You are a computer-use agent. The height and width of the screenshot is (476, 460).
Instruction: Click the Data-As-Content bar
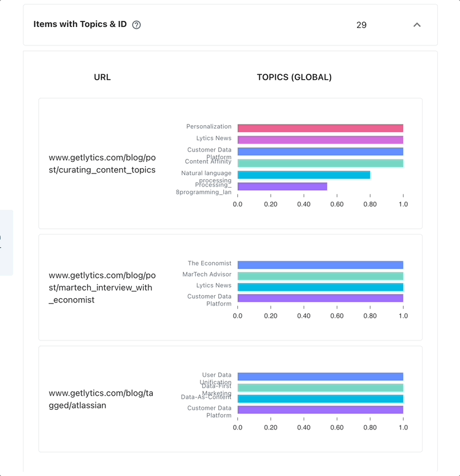320,399
